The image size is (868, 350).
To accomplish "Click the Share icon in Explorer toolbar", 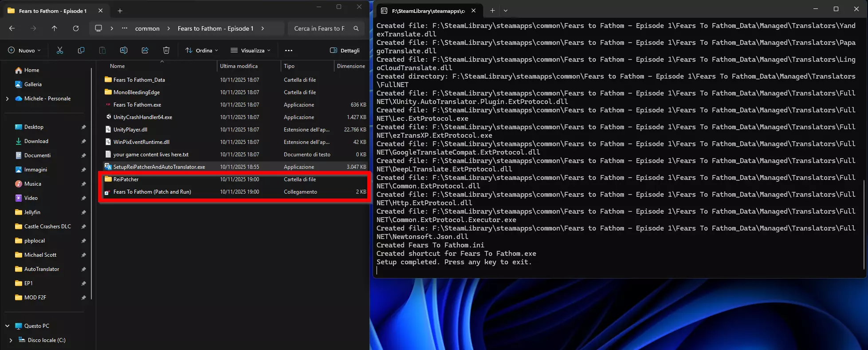I will (x=145, y=51).
